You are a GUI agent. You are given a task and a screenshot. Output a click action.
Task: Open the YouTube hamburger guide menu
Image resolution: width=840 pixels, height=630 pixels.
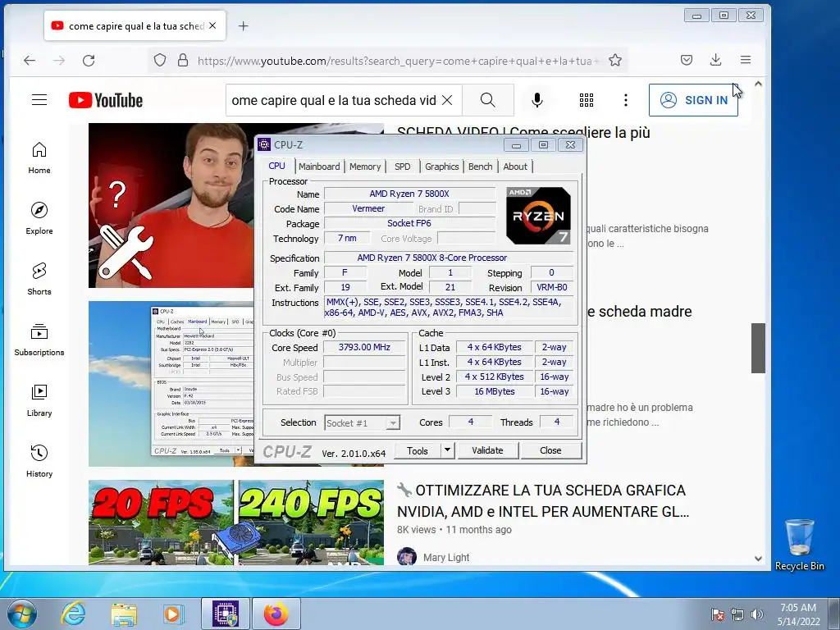(39, 99)
